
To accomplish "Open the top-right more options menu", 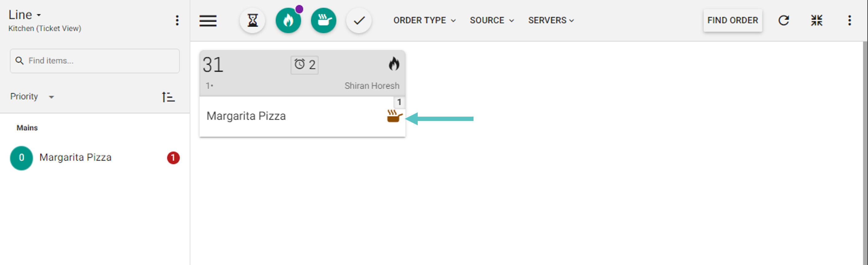I will tap(850, 21).
